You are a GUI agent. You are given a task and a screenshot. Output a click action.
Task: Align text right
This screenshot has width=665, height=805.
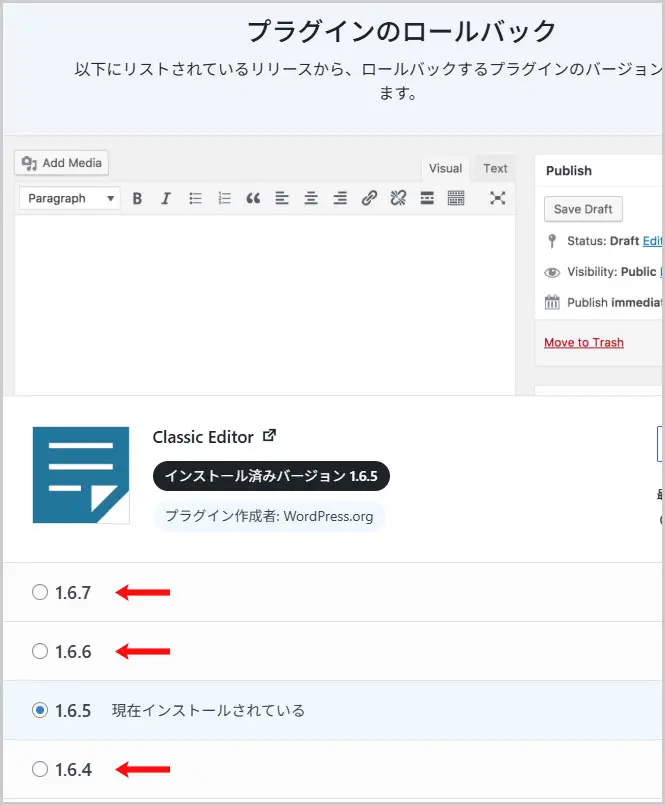pyautogui.click(x=340, y=198)
